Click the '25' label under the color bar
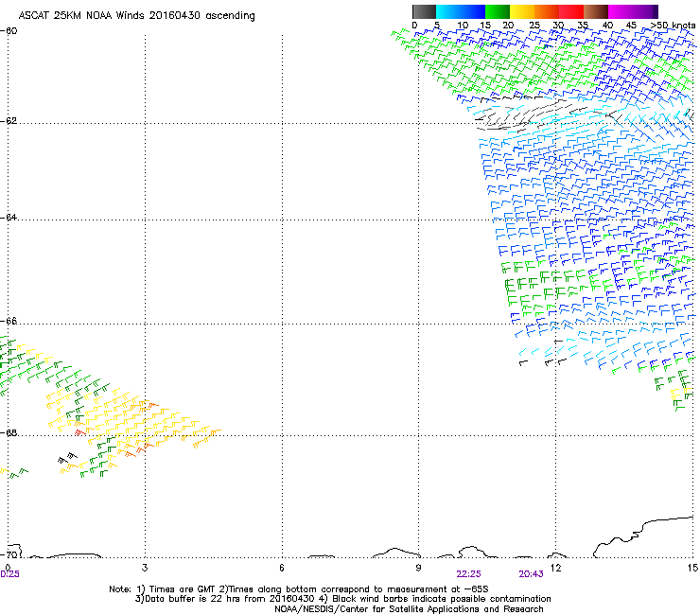 (x=534, y=26)
